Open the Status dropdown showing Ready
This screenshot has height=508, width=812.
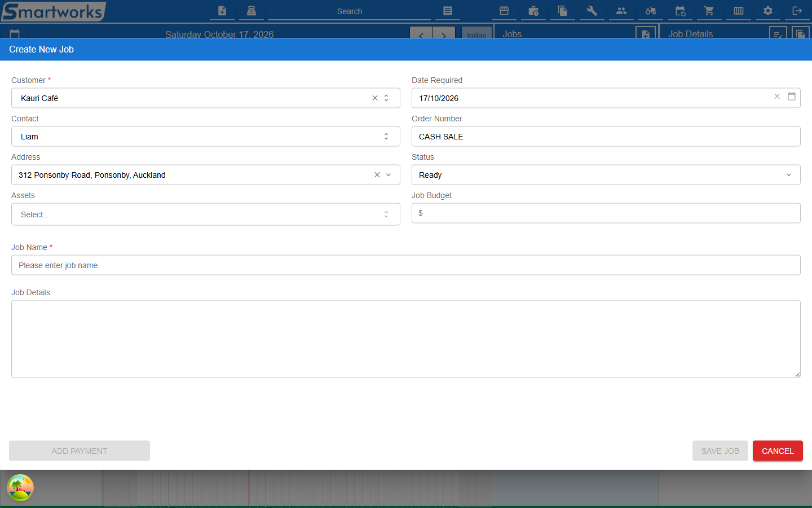pos(606,175)
